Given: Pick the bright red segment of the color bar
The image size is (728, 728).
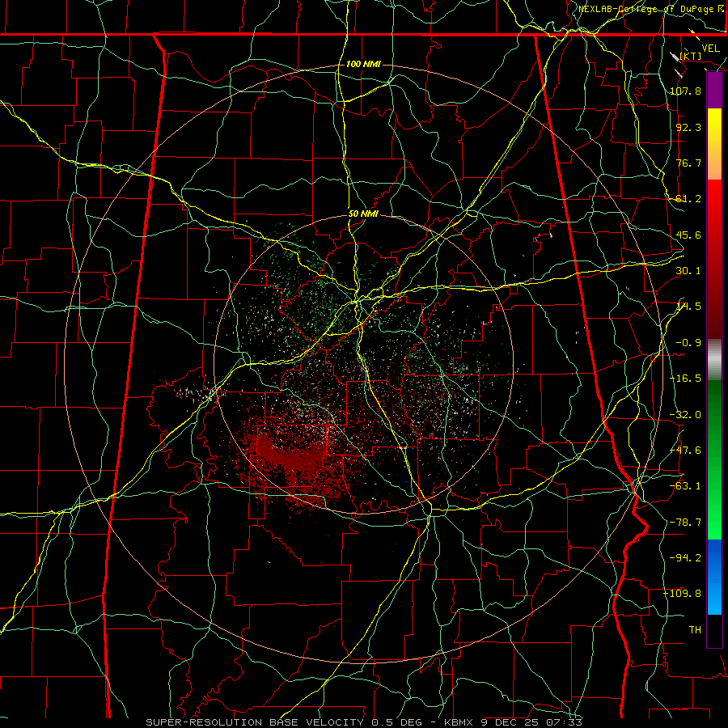Looking at the screenshot, I should pyautogui.click(x=714, y=205).
